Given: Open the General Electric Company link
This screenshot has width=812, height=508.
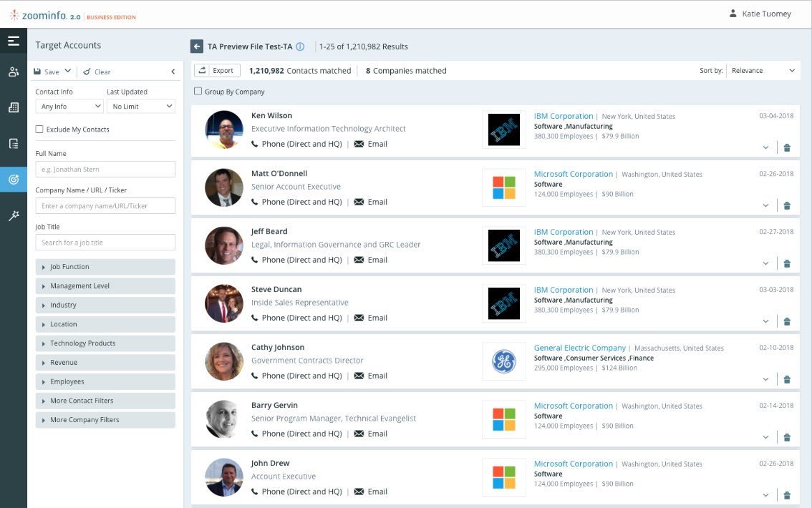Looking at the screenshot, I should click(580, 348).
